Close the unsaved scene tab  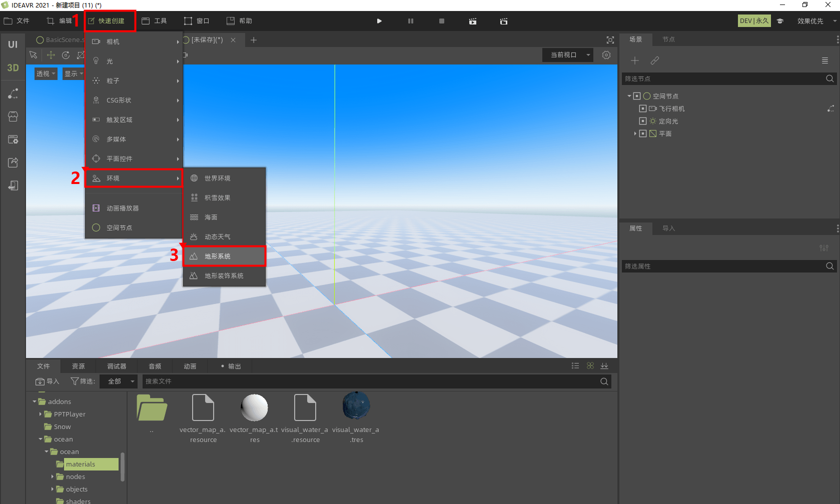[233, 40]
